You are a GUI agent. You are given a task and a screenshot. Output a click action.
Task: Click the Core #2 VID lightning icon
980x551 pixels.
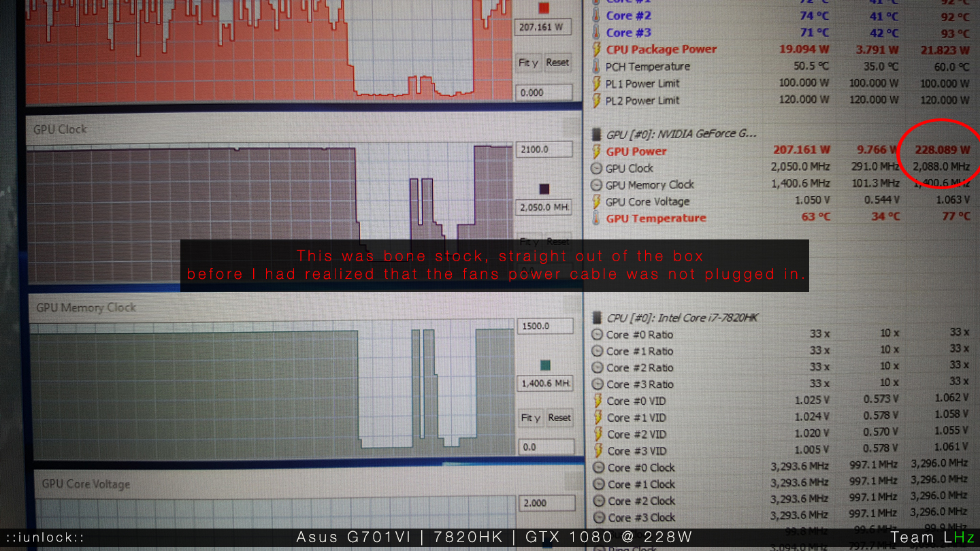pos(598,434)
